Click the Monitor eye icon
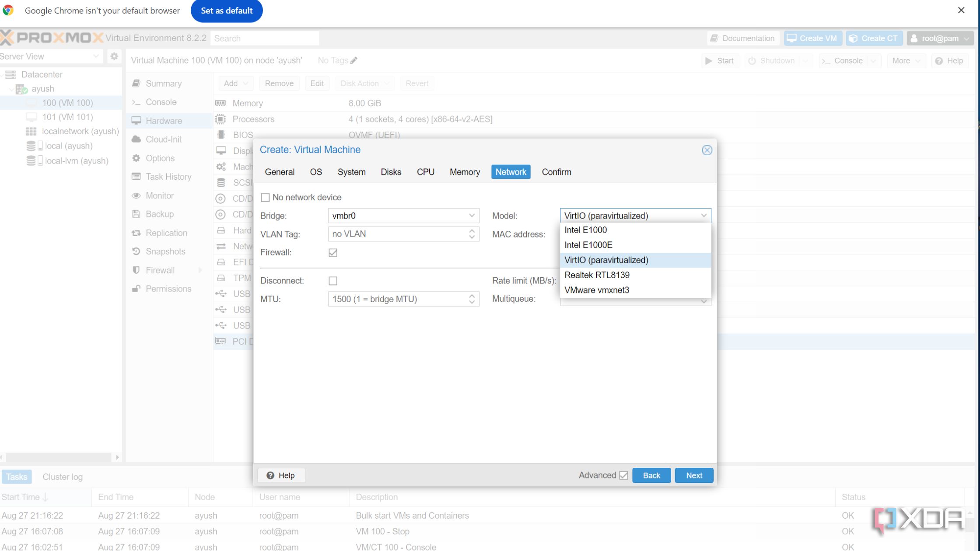This screenshot has height=551, width=980. (x=136, y=195)
